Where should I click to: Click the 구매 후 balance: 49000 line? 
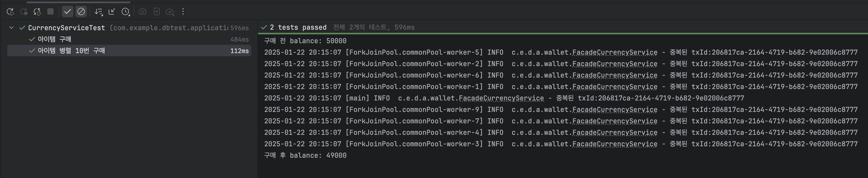click(x=305, y=155)
